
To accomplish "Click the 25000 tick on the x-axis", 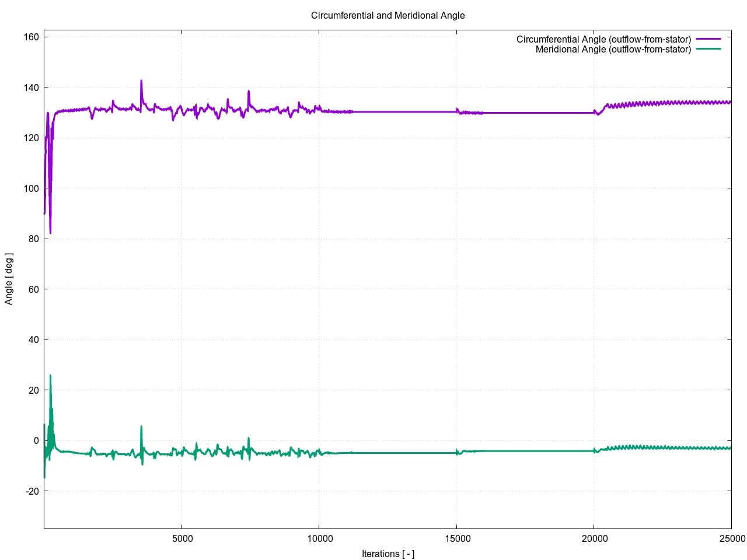I will tap(731, 538).
